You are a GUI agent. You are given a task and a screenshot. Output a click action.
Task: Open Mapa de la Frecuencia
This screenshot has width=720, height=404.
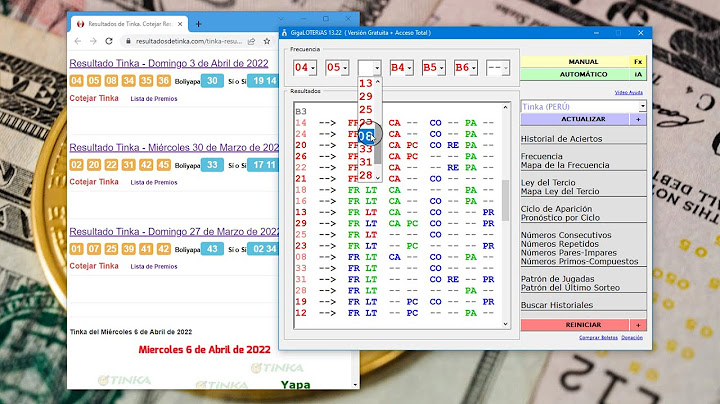565,165
